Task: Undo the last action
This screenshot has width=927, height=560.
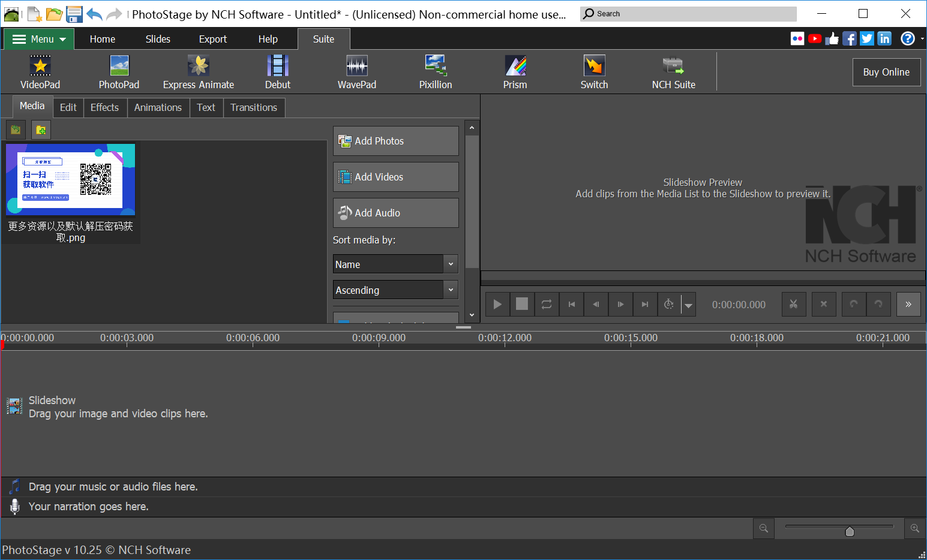Action: click(94, 14)
